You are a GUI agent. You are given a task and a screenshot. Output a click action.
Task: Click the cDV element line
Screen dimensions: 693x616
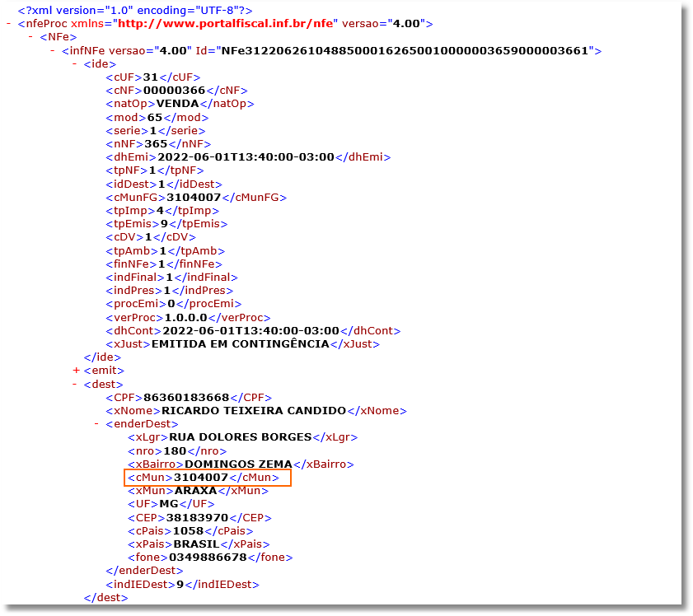151,237
